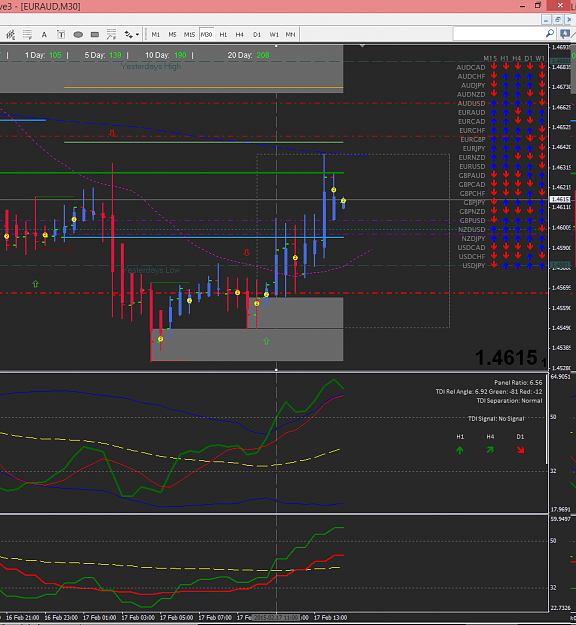Click the 'Panel Ratio: 6.56' text
Viewport: 576px width, 625px height.
(x=518, y=383)
